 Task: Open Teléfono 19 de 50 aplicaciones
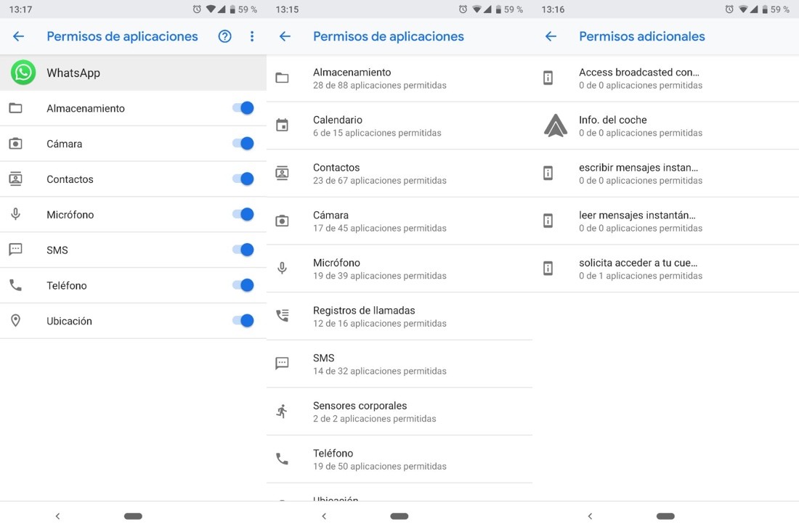click(x=399, y=459)
